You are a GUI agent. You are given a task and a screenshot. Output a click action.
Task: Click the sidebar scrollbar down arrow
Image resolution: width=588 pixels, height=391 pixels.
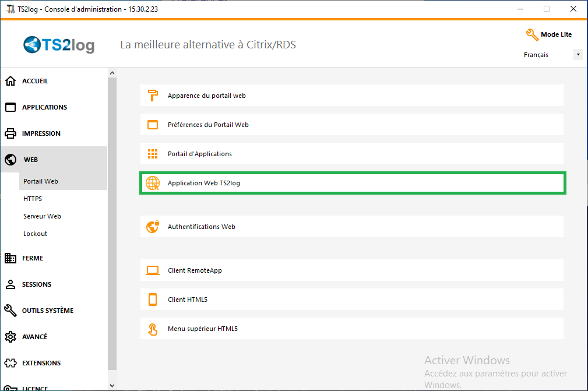click(x=112, y=385)
